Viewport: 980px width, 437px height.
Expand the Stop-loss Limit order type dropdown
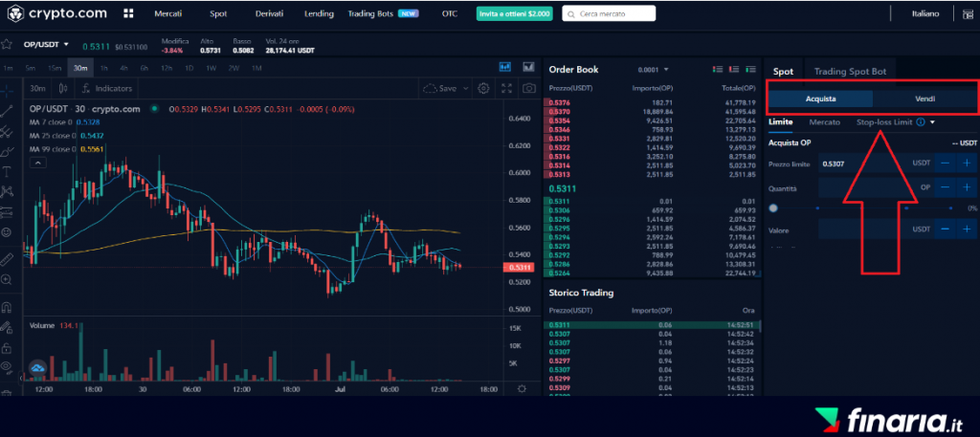(x=932, y=122)
